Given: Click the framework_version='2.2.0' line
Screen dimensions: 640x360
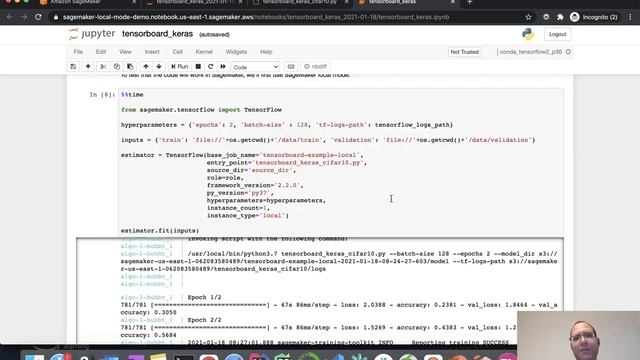Looking at the screenshot, I should 255,185.
